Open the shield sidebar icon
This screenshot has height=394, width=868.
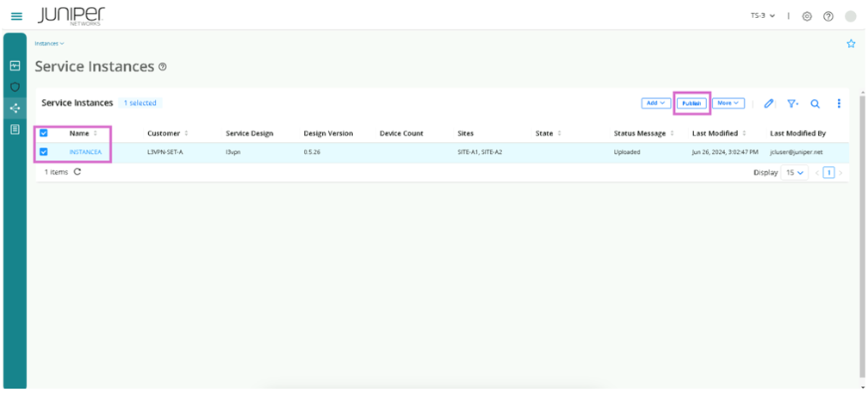[x=15, y=87]
